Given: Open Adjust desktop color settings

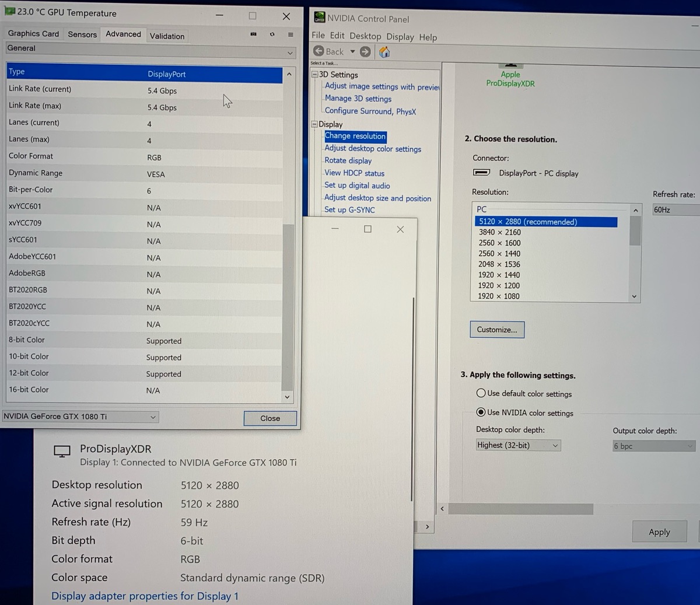Looking at the screenshot, I should tap(373, 149).
